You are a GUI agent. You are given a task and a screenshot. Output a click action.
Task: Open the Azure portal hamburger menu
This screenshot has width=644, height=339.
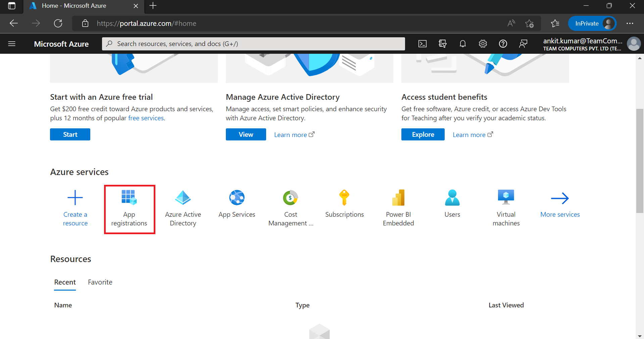12,44
